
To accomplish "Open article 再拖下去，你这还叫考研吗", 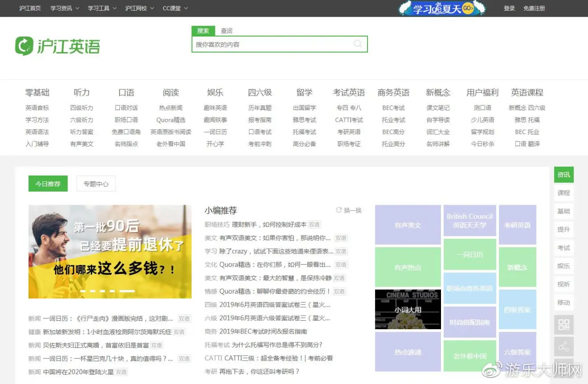I will [259, 371].
